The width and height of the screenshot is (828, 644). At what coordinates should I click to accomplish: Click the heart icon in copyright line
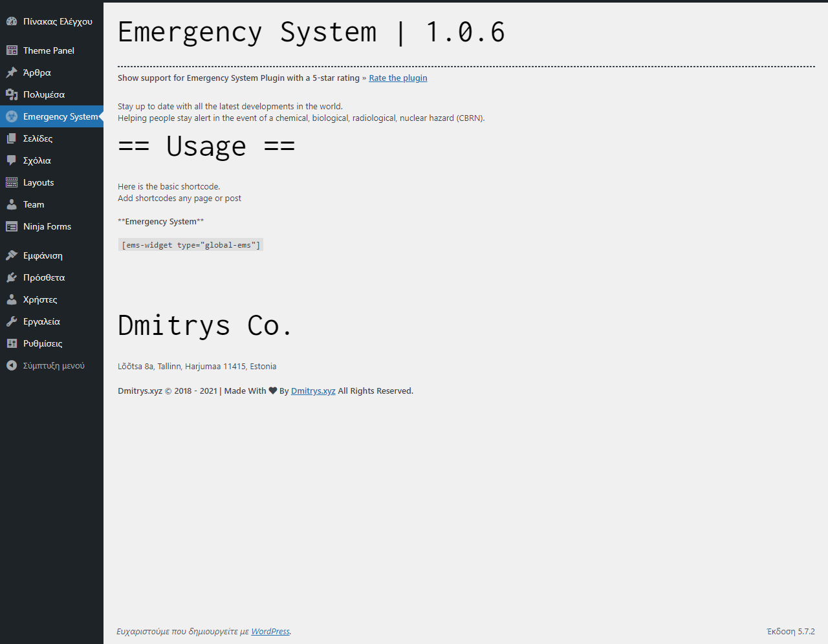[273, 391]
